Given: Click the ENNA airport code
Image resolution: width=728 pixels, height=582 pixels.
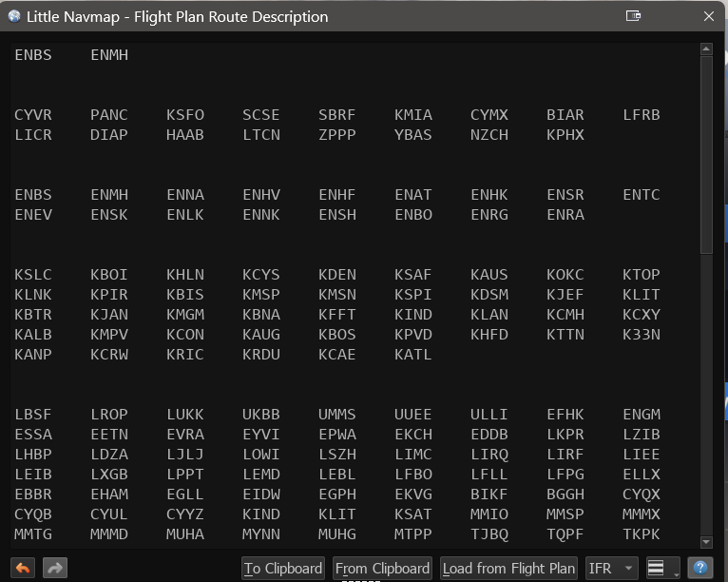Looking at the screenshot, I should [x=185, y=195].
